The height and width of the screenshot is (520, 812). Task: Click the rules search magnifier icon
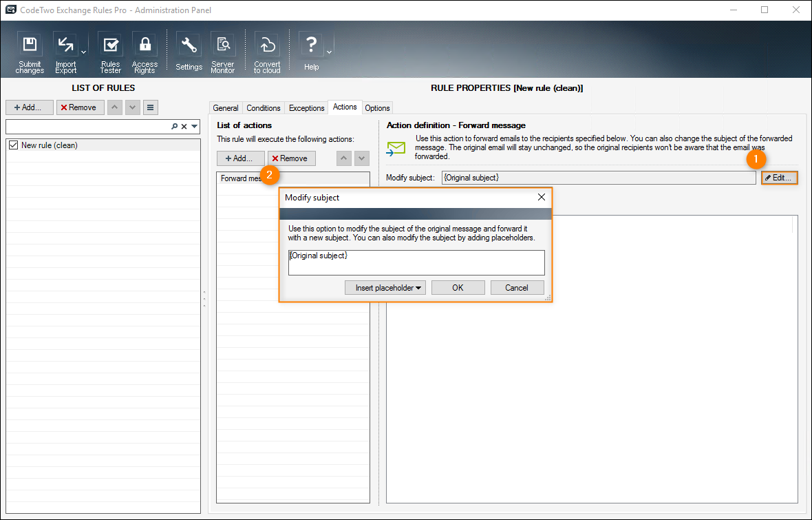pyautogui.click(x=175, y=127)
